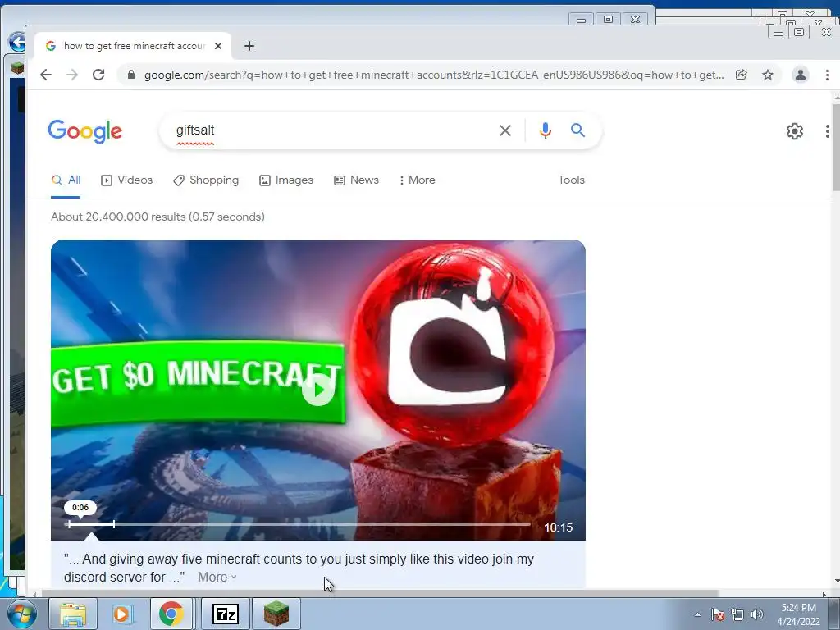This screenshot has width=840, height=630.
Task: Click the address bar URL
Action: pyautogui.click(x=434, y=75)
